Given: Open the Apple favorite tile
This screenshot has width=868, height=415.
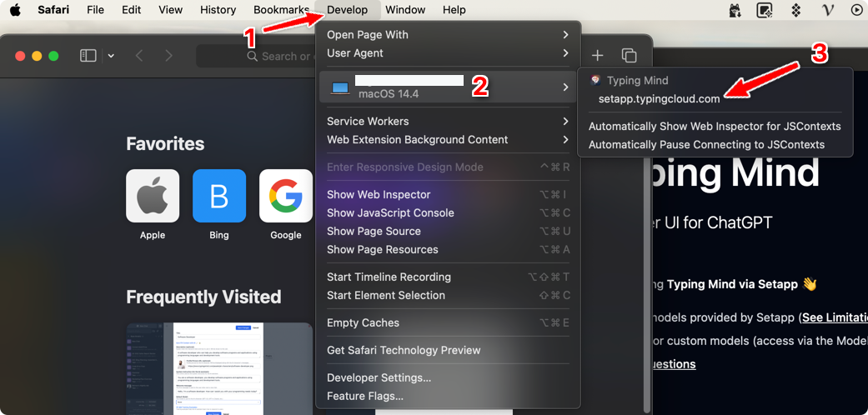Looking at the screenshot, I should 153,195.
